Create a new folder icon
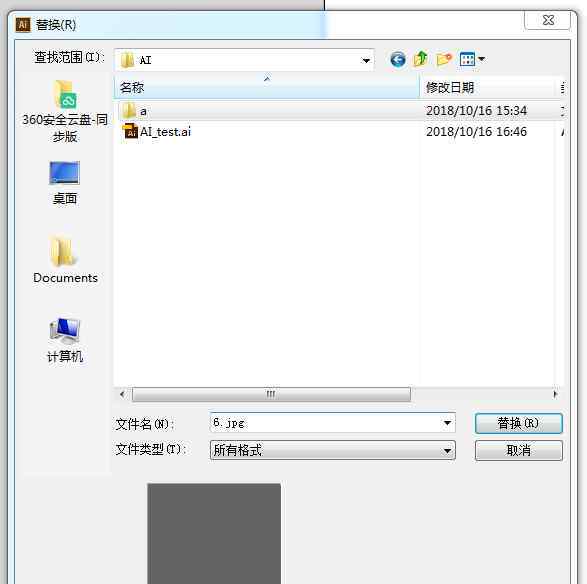This screenshot has width=587, height=584. click(x=444, y=59)
